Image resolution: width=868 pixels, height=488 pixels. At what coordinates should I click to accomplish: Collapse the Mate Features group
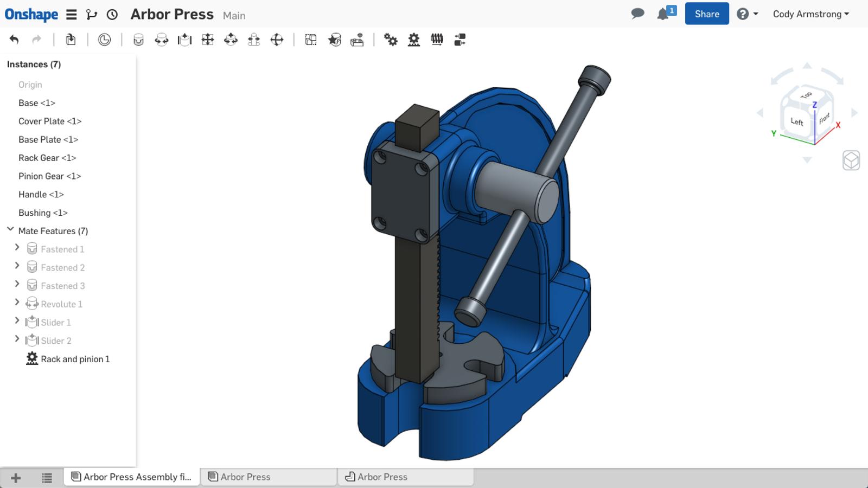(10, 230)
